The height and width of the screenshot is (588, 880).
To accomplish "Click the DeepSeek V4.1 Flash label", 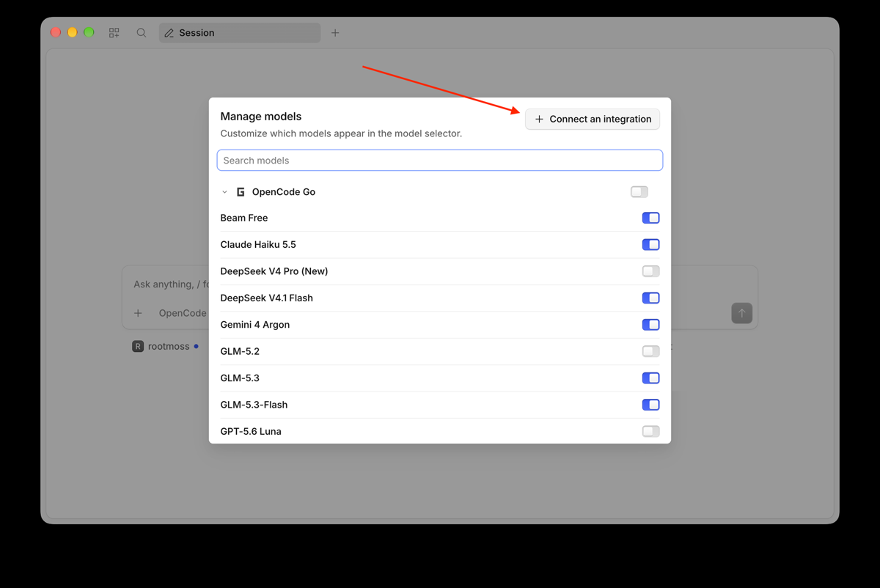I will pos(267,298).
